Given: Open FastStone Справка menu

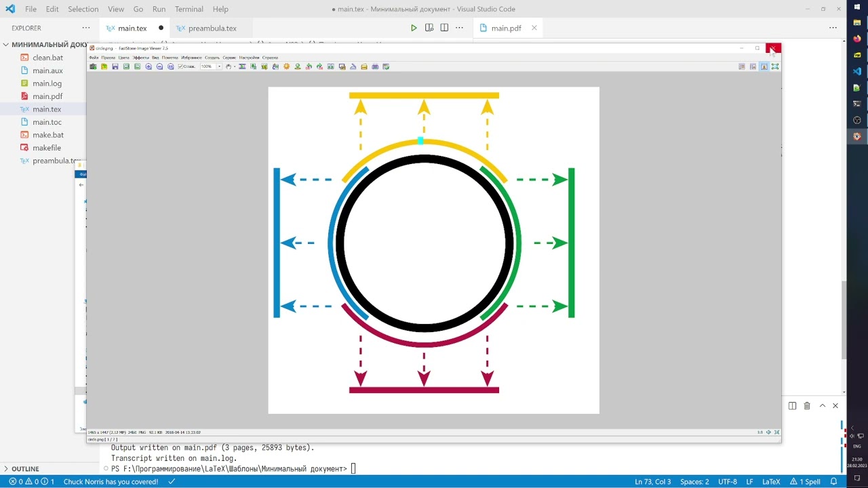Looking at the screenshot, I should click(x=270, y=58).
